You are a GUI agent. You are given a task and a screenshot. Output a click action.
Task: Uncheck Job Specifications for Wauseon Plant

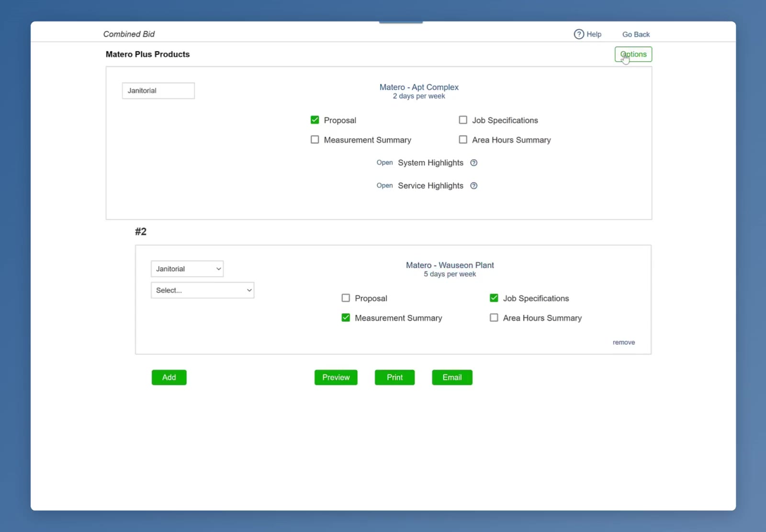pos(494,298)
